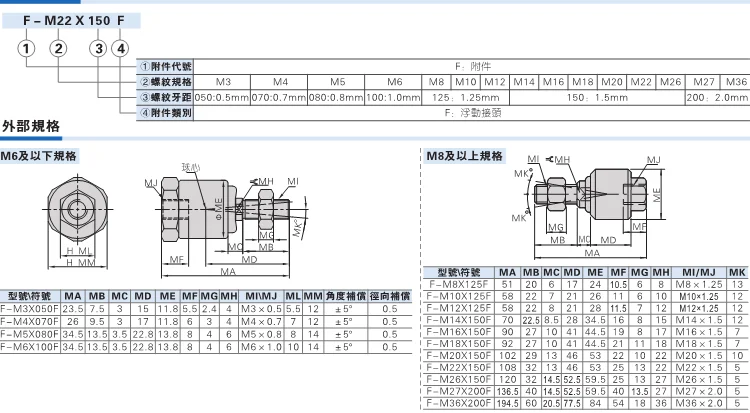Click the 外部規格 section heading
The image size is (750, 413).
tap(31, 126)
